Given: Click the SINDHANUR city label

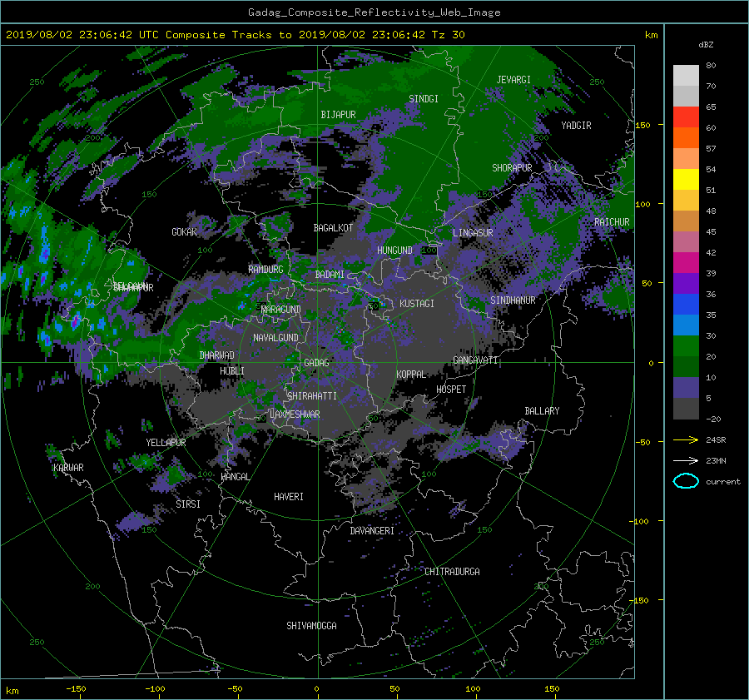Looking at the screenshot, I should (x=513, y=300).
